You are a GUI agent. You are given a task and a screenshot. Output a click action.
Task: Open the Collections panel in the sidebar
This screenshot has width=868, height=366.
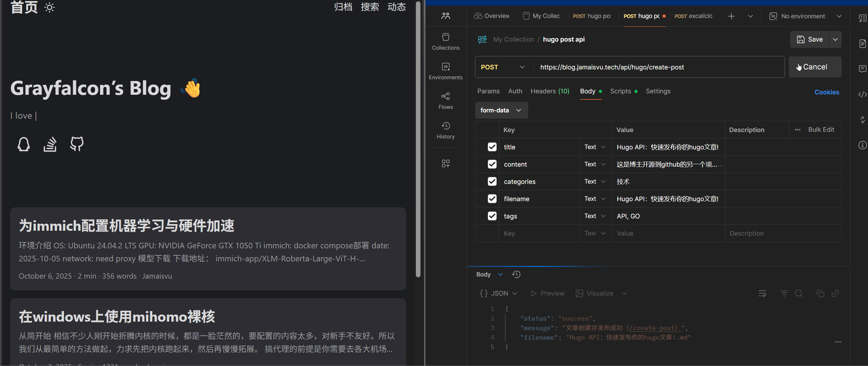[x=445, y=41]
